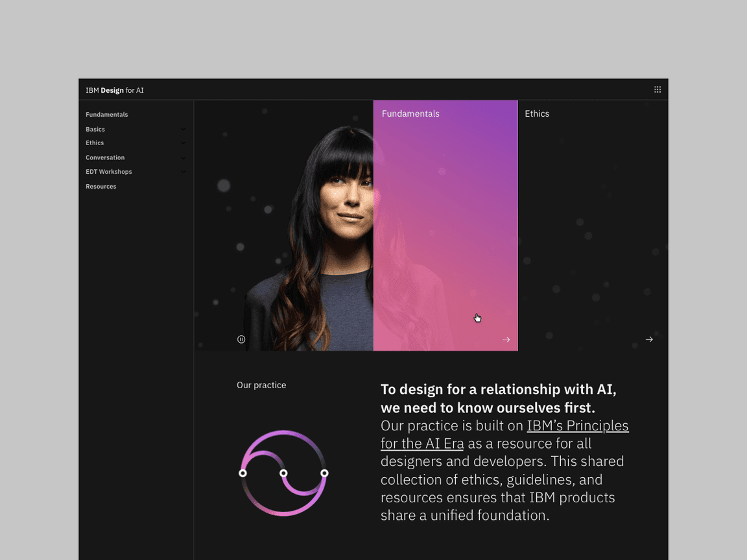Open the purple Fundamentals tile heading

tap(410, 113)
